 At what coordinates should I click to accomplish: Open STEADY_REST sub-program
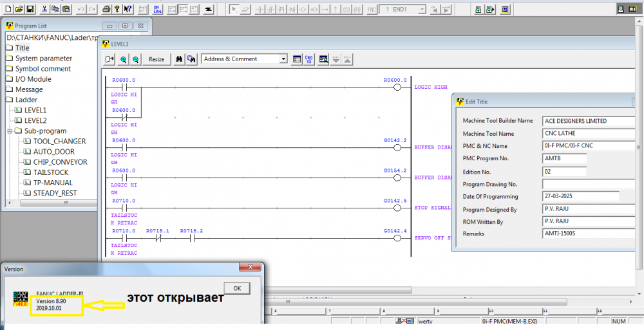[55, 193]
